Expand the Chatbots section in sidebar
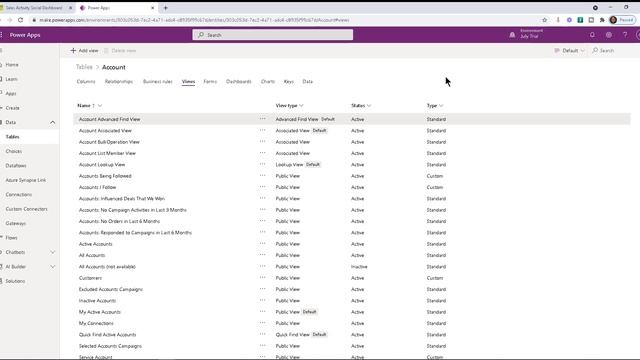This screenshot has width=640, height=360. pyautogui.click(x=53, y=252)
